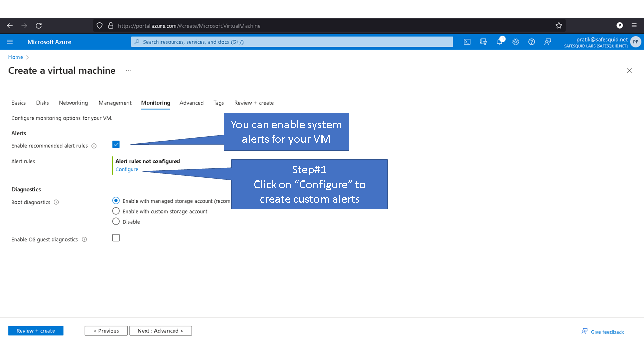Image resolution: width=644 pixels, height=362 pixels.
Task: Select Enable with custom storage account
Action: click(x=116, y=211)
